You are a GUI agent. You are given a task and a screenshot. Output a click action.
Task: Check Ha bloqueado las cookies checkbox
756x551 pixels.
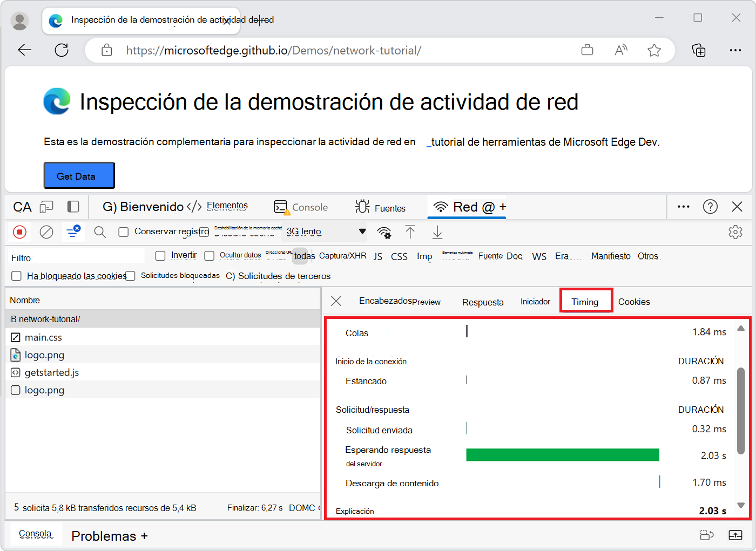[x=16, y=276]
